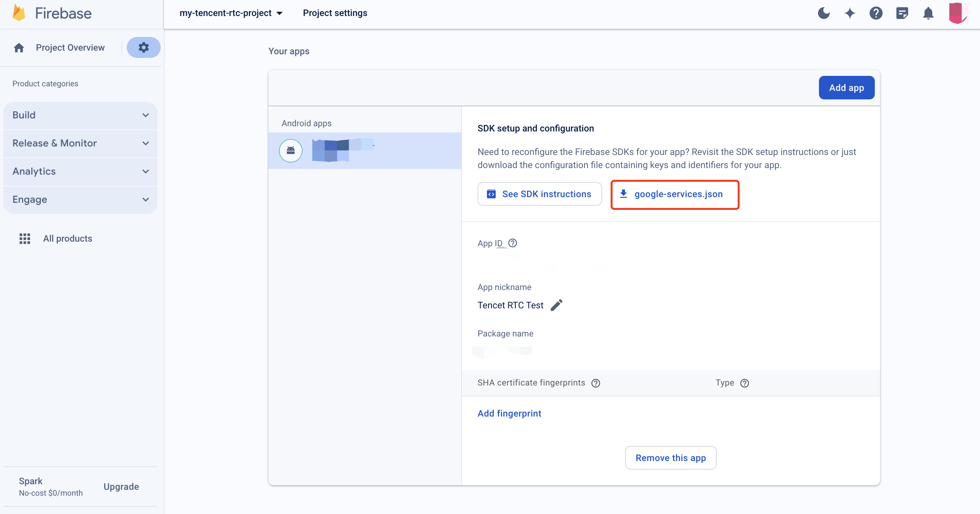
Task: Click the user account avatar
Action: pyautogui.click(x=957, y=13)
